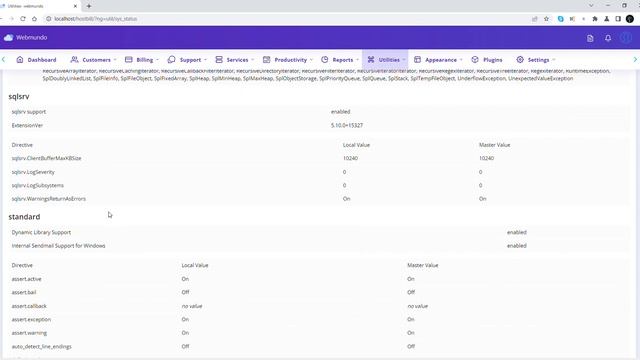Click the share icon in address bar

(x=535, y=19)
